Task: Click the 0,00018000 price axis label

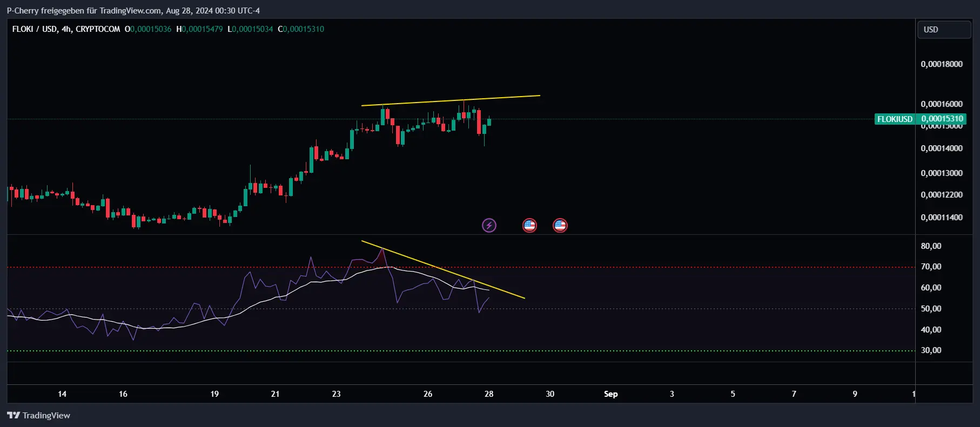Action: pyautogui.click(x=942, y=64)
